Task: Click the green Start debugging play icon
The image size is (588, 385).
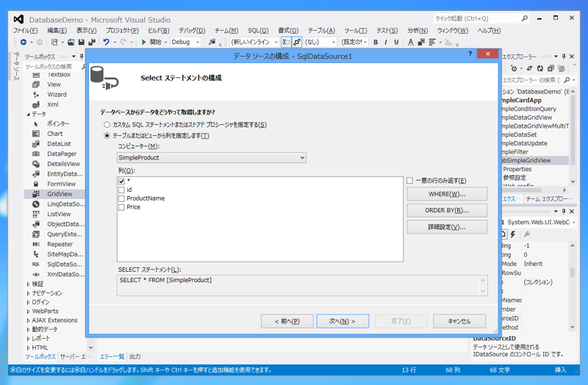Action: coord(143,42)
